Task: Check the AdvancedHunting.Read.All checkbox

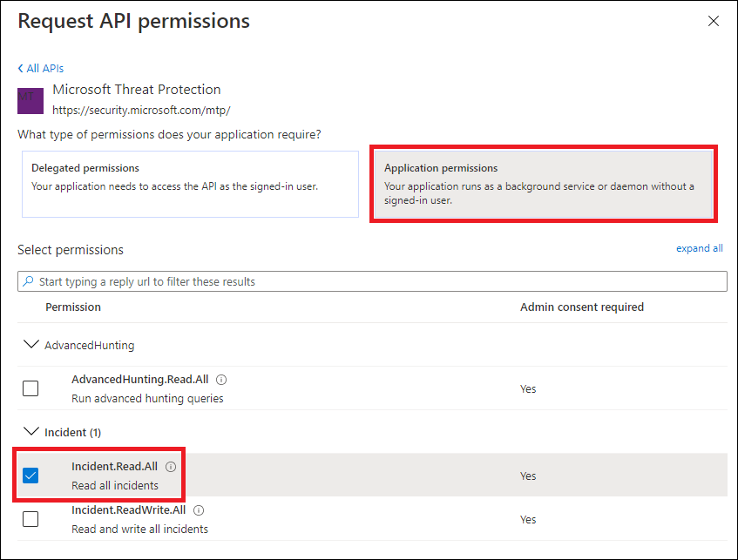Action: (30, 388)
